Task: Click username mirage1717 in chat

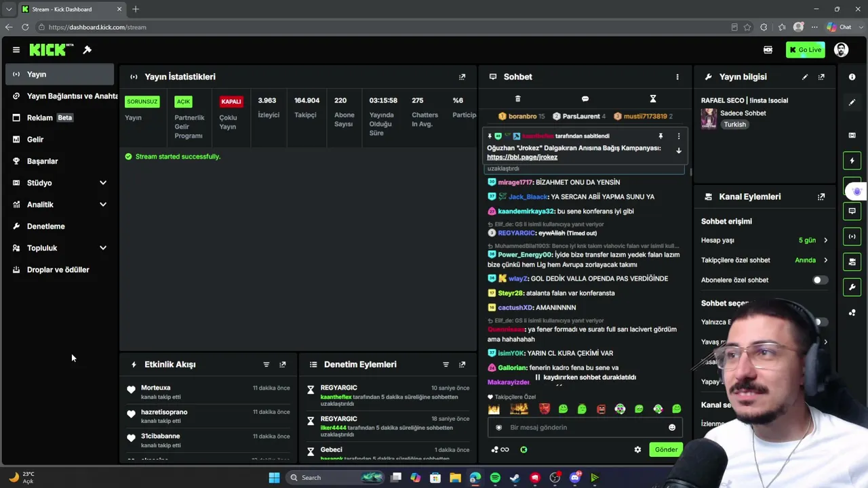Action: click(515, 182)
